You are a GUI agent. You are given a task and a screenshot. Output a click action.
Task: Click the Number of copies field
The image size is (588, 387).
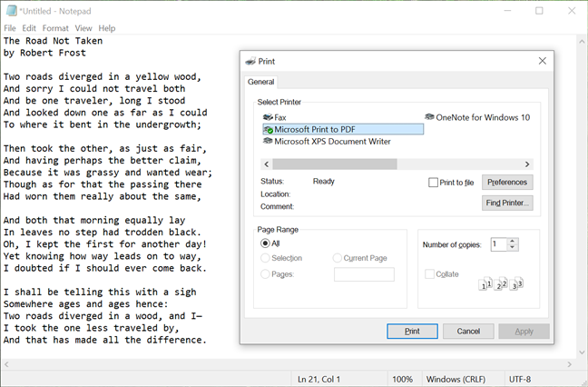point(499,244)
